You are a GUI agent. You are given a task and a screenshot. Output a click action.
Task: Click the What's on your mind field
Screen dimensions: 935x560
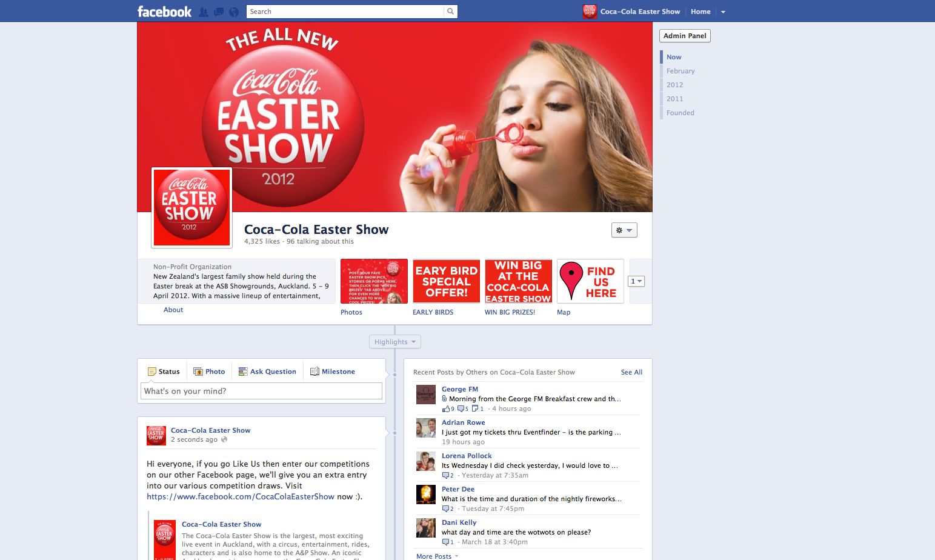pyautogui.click(x=262, y=391)
